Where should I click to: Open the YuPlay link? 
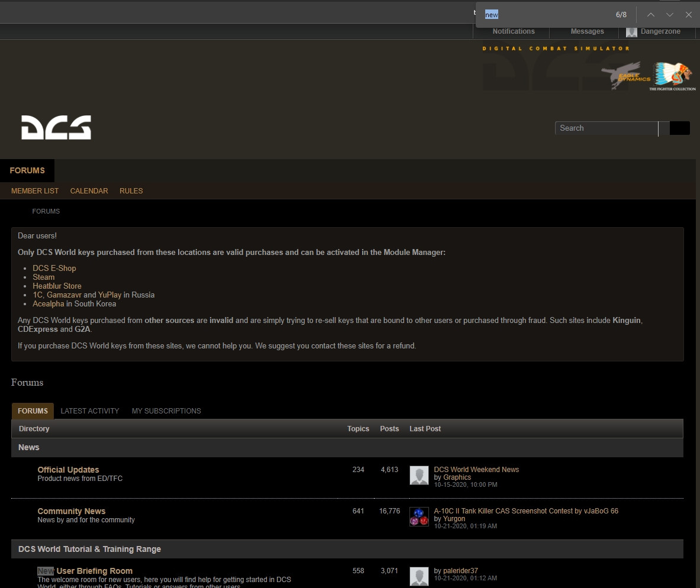(109, 295)
